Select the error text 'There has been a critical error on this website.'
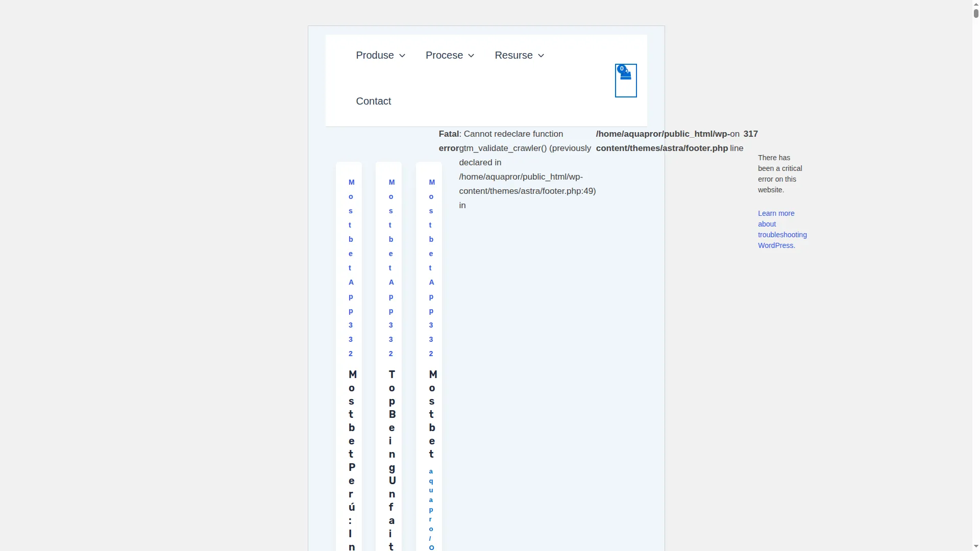980x551 pixels. coord(780,173)
